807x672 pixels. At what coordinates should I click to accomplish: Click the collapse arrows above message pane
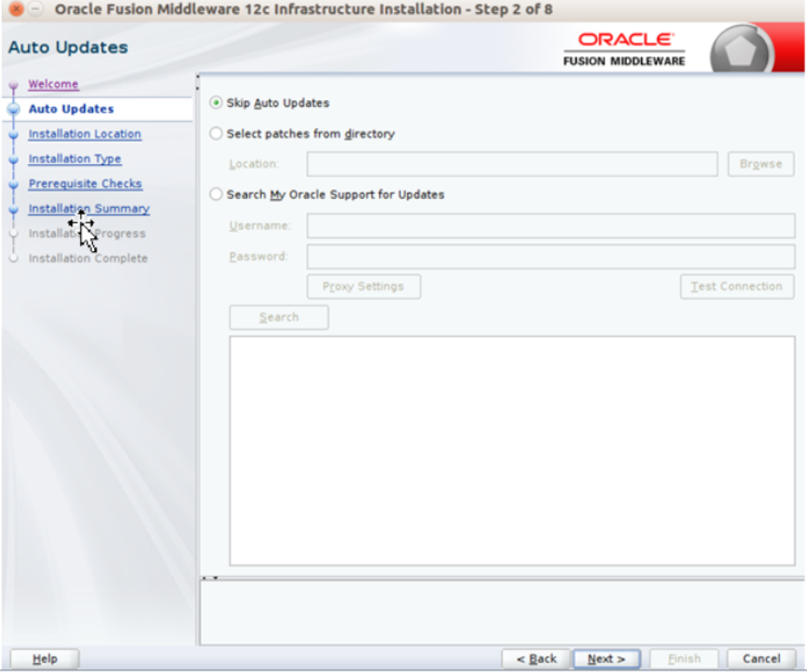tap(210, 578)
